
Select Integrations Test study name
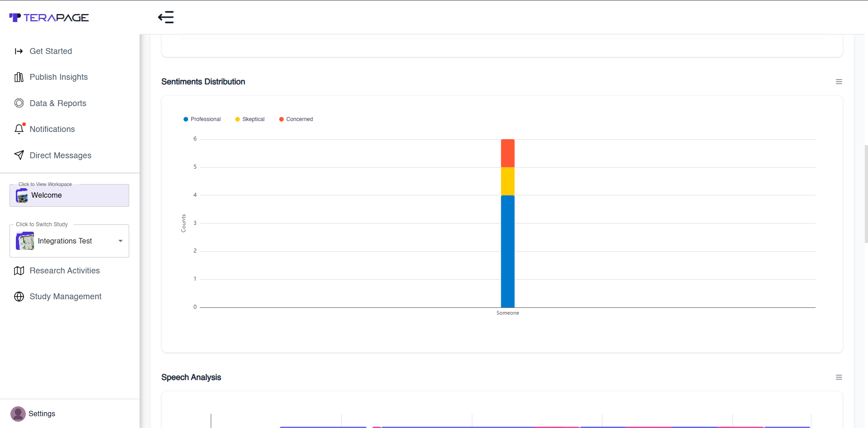(x=65, y=241)
